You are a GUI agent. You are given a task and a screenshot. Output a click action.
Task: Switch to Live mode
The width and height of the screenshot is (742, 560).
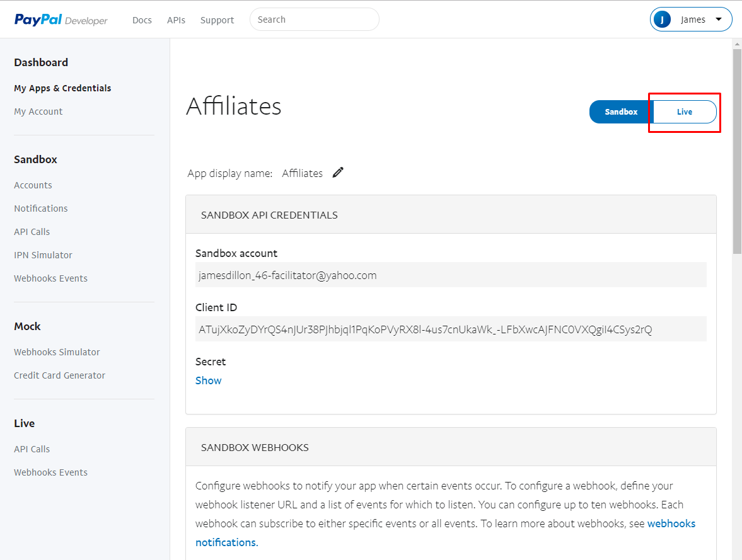click(684, 112)
